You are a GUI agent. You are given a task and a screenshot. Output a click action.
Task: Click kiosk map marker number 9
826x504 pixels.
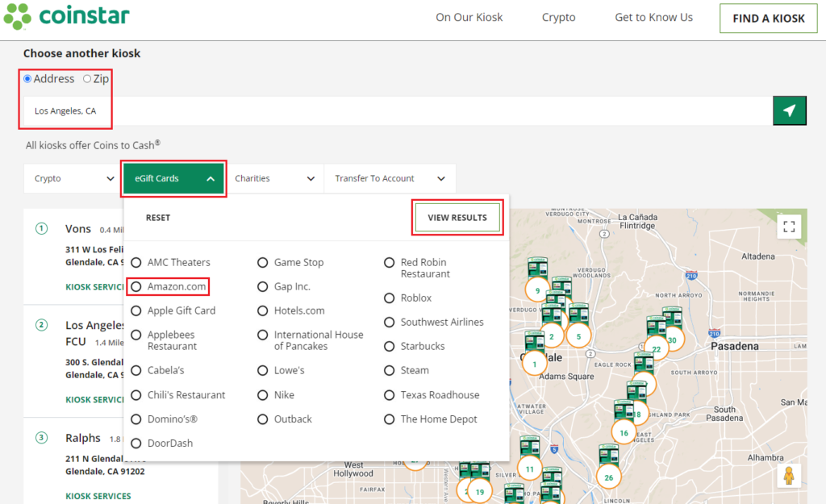click(537, 290)
